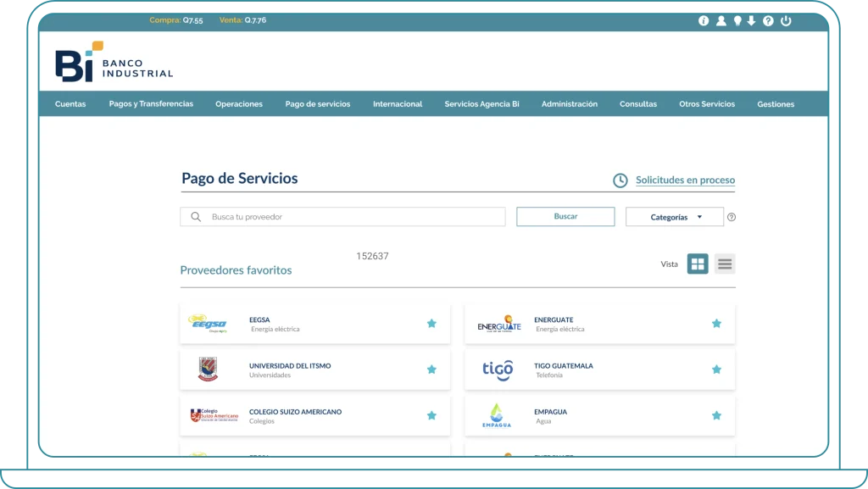Click the lightbulb icon in the header
The image size is (868, 489).
(x=737, y=21)
